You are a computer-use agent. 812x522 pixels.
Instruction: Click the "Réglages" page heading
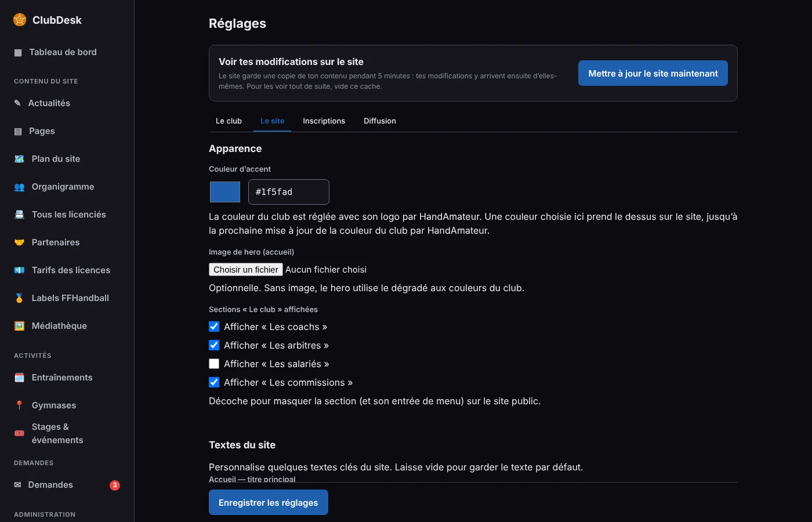[x=237, y=24]
